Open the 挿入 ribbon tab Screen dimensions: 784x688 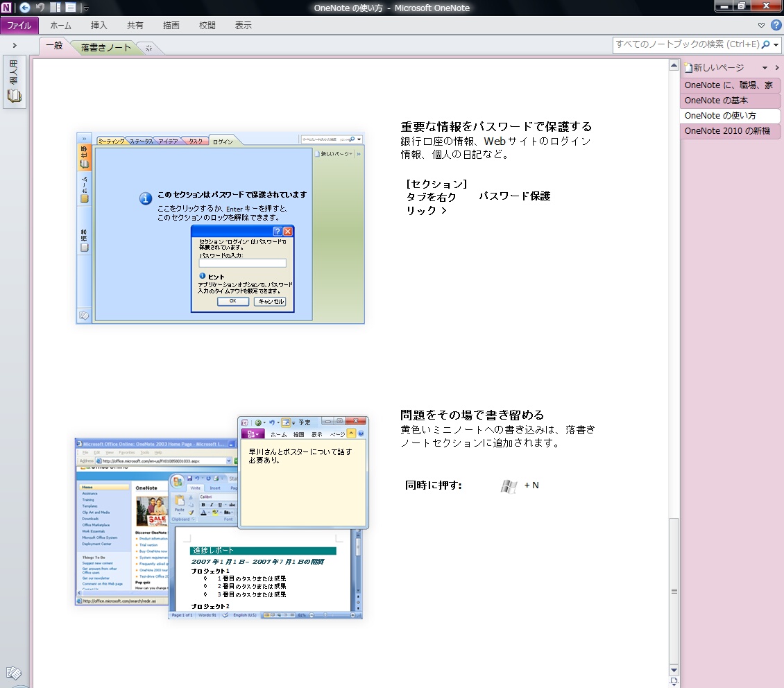tap(99, 26)
